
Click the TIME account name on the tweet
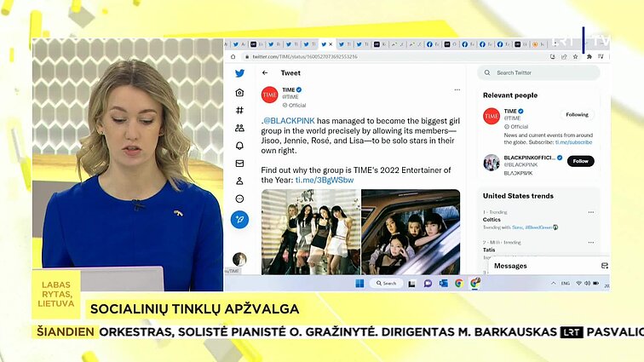[x=288, y=89]
